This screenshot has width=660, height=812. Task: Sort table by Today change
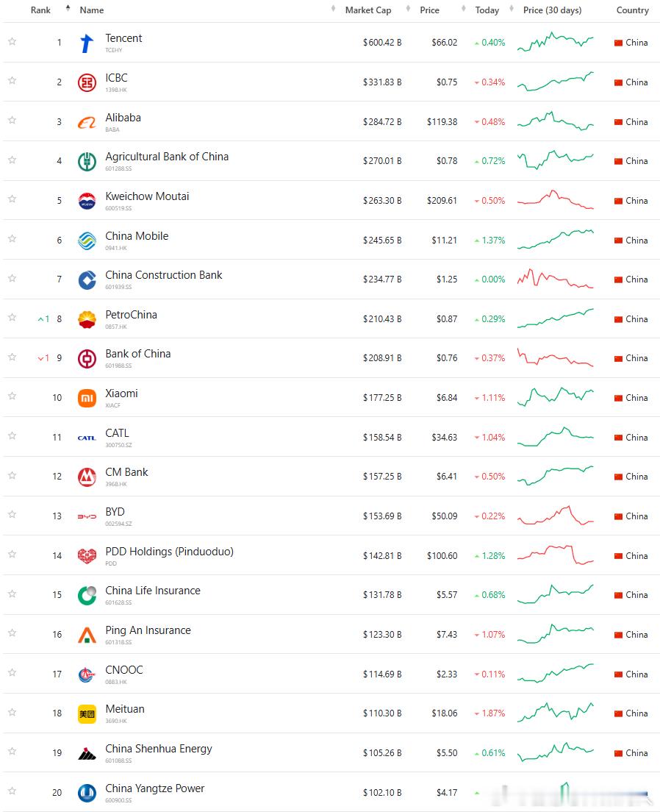click(x=487, y=10)
